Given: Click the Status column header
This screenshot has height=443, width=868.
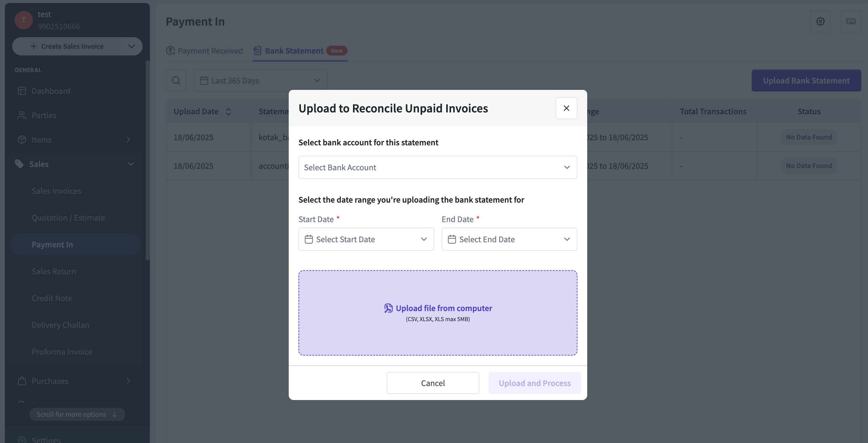Looking at the screenshot, I should [809, 111].
